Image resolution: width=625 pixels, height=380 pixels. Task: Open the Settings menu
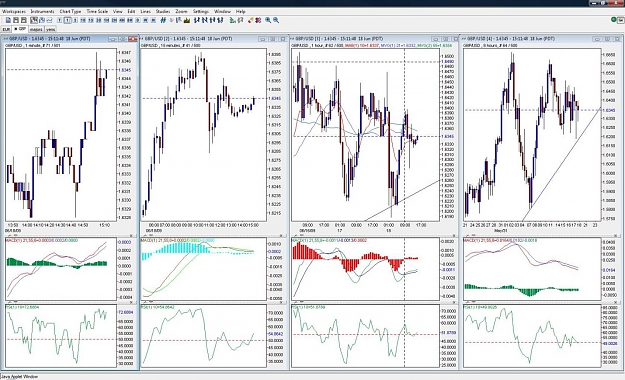click(x=200, y=11)
